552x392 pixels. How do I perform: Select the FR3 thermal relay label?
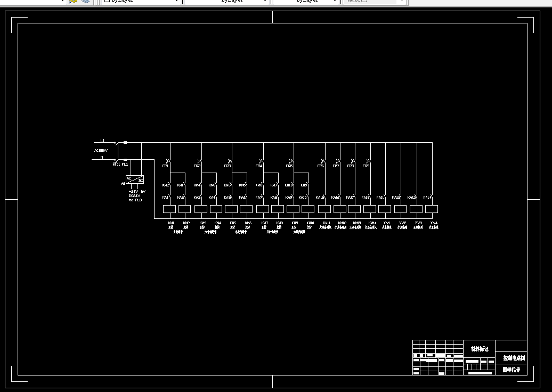coord(228,166)
